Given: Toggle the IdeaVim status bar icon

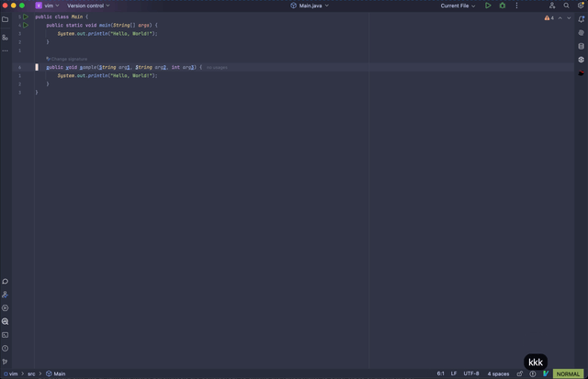Looking at the screenshot, I should click(546, 373).
